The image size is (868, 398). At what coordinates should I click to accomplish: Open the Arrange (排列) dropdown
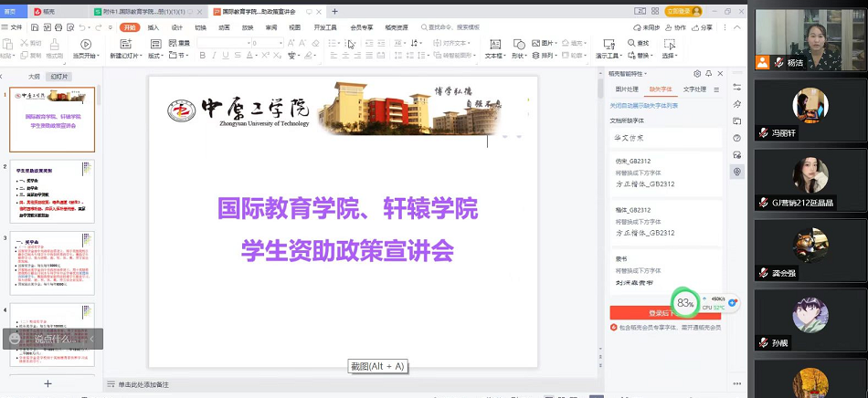point(544,56)
